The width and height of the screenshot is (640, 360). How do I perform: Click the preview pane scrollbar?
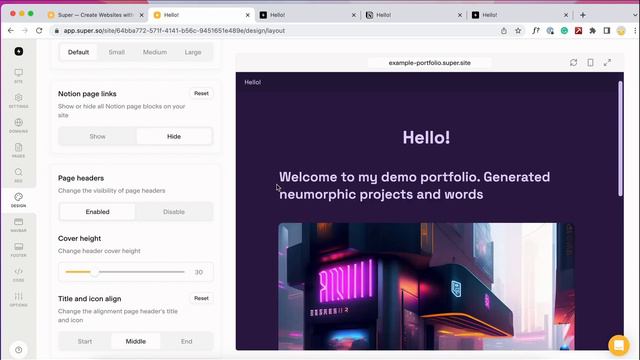(x=620, y=139)
